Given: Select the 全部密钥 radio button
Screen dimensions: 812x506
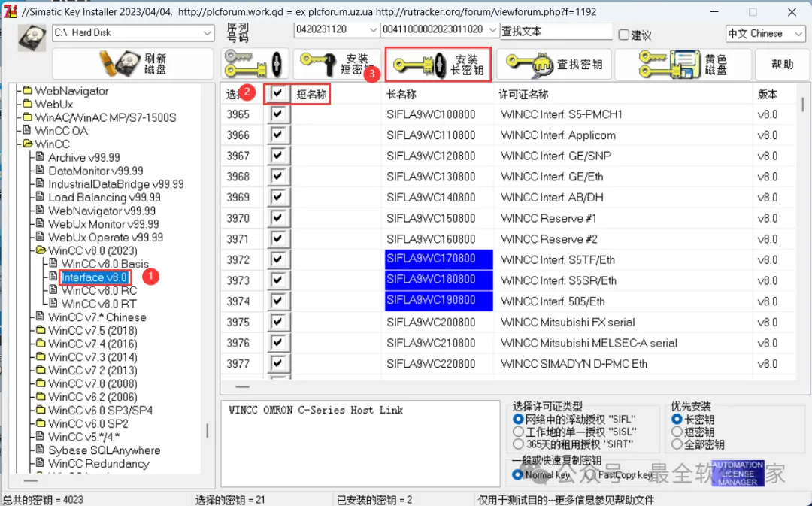Looking at the screenshot, I should click(677, 444).
